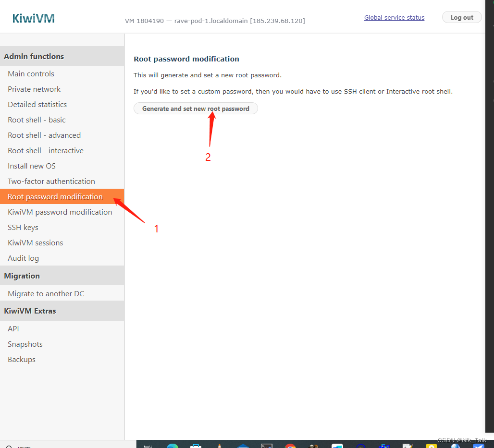Open Root shell - advanced
Viewport: 494px width, 448px height.
click(x=44, y=135)
